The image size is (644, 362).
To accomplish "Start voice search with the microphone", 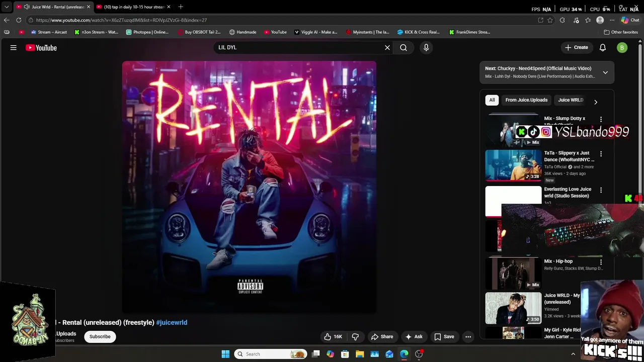I will 426,47.
